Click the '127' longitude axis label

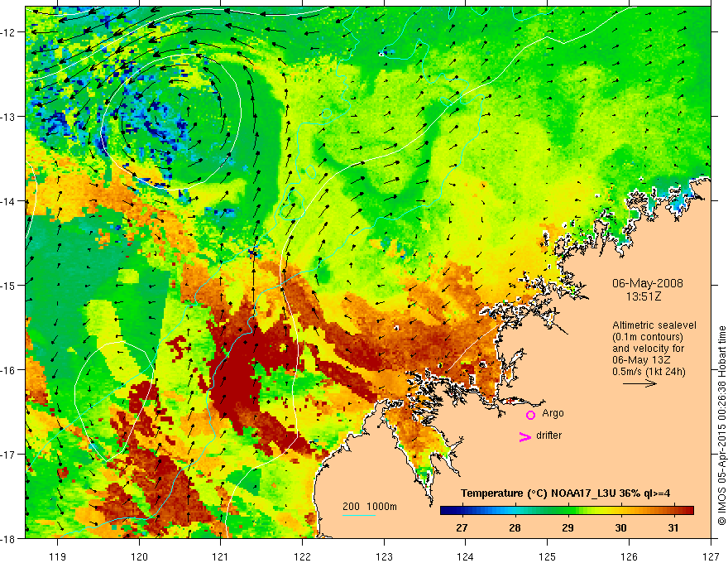(x=711, y=556)
